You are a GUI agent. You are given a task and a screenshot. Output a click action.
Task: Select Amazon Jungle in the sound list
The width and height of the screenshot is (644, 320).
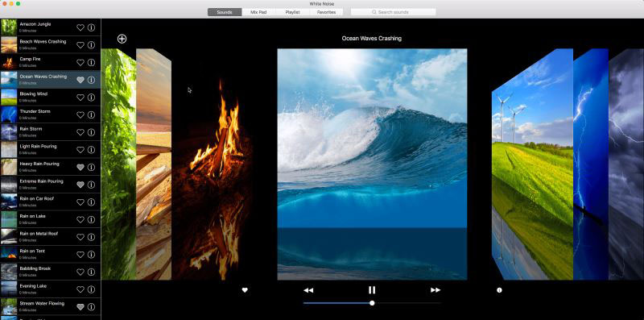(x=50, y=27)
